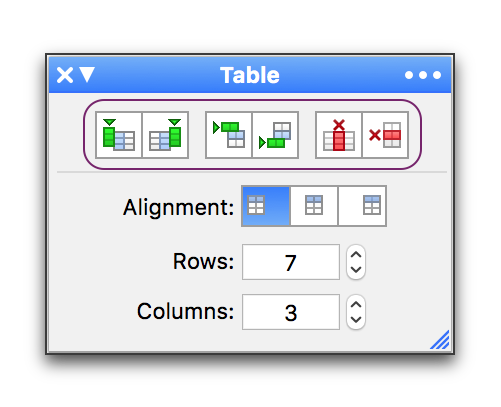Click into the Columns number field
Viewport: 501px width, 407px height.
(291, 312)
